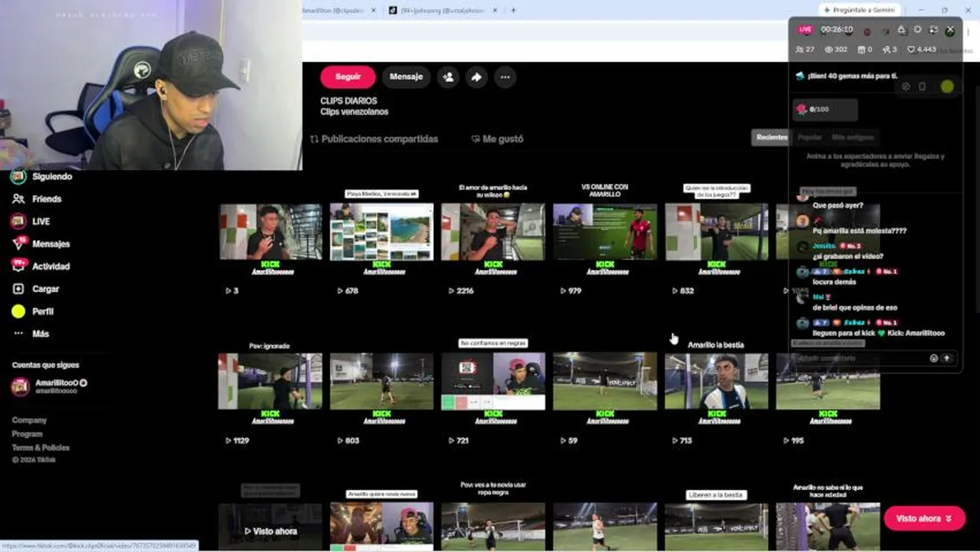Open the Liberen a la bestia video
The width and height of the screenshot is (980, 552).
point(716,526)
